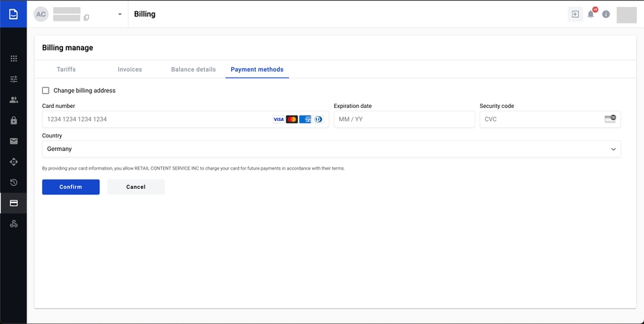The image size is (644, 324).
Task: Open the users icon in sidebar
Action: click(x=14, y=100)
